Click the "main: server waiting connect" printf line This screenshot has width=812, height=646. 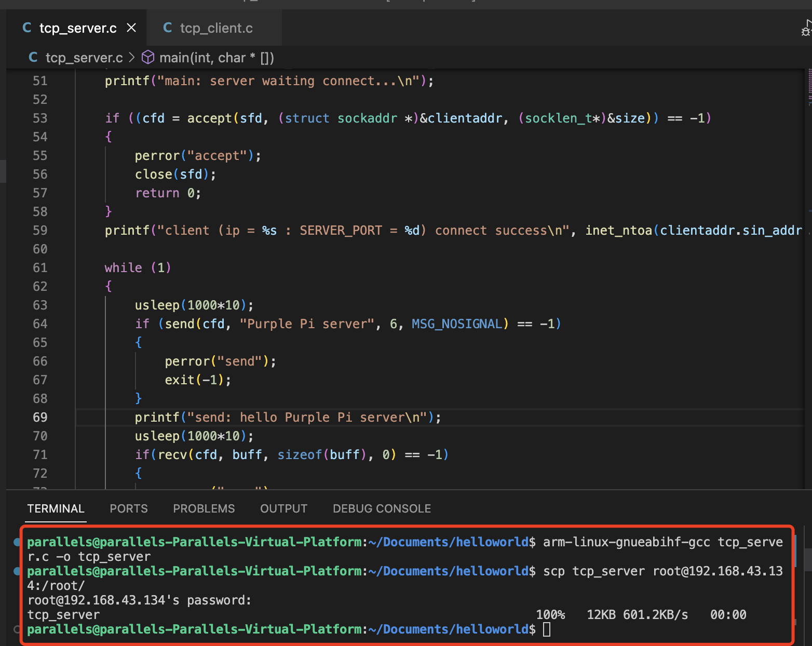269,81
